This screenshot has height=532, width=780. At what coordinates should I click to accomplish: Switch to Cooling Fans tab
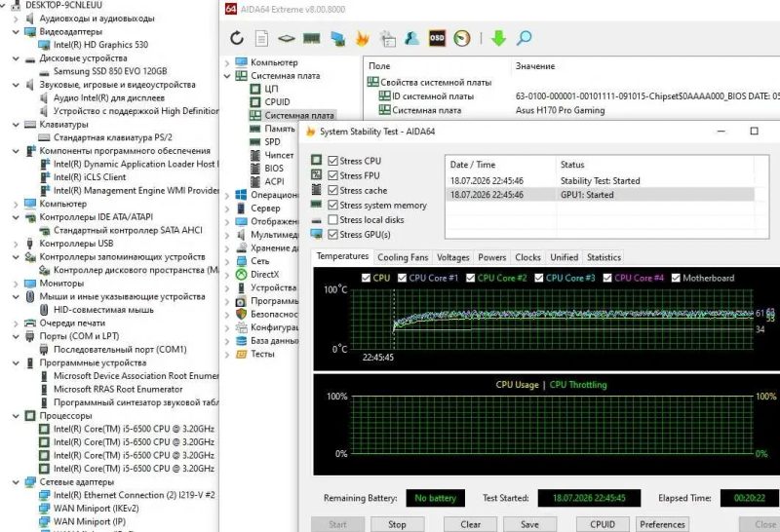point(403,257)
